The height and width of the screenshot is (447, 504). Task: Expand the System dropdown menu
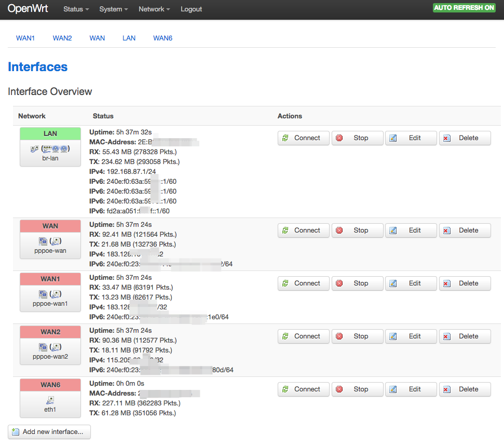[x=113, y=9]
